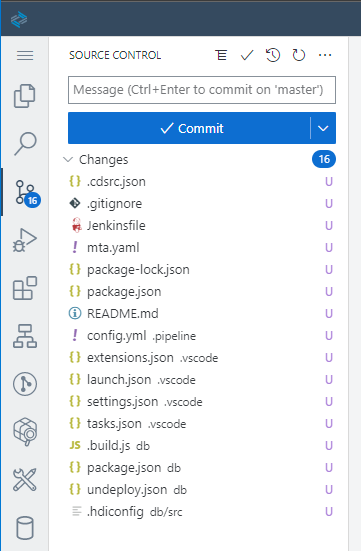
Task: Open the Extensions view
Action: click(x=25, y=288)
